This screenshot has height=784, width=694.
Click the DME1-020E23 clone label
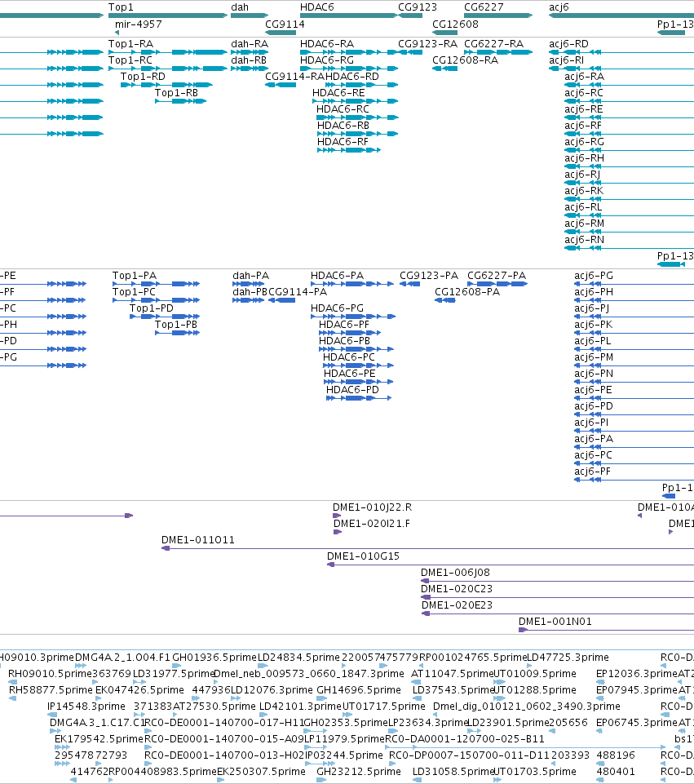click(458, 605)
